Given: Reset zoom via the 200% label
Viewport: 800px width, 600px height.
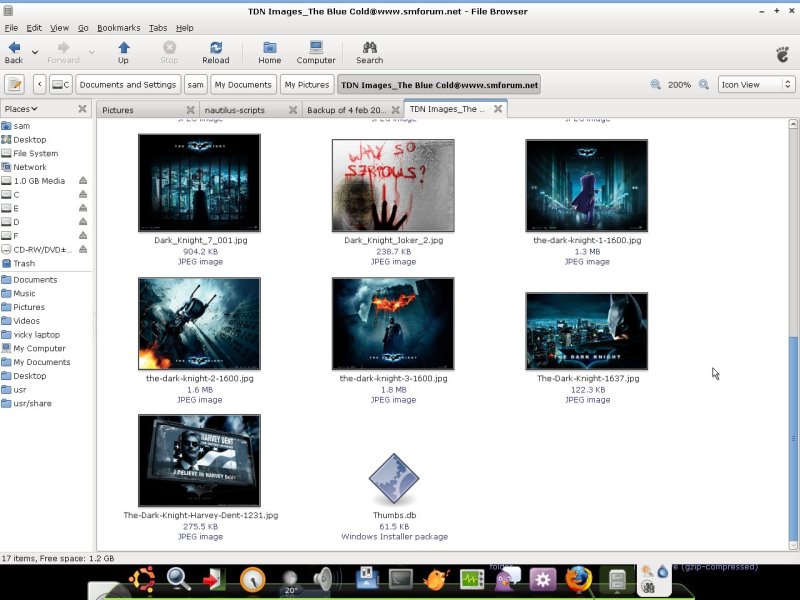Looking at the screenshot, I should 680,85.
